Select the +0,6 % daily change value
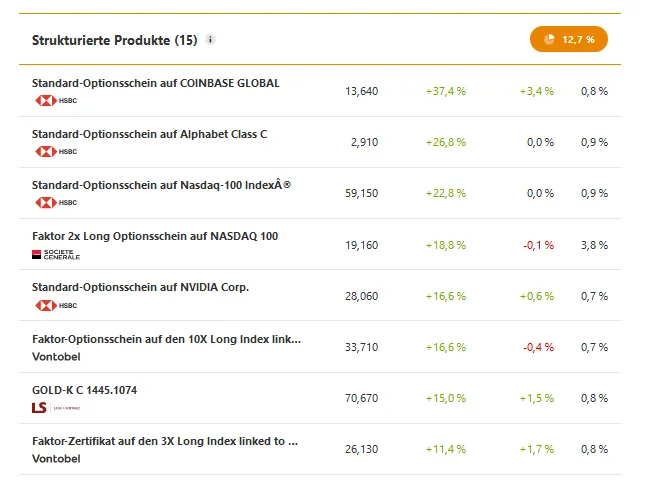This screenshot has width=667, height=485. (537, 296)
